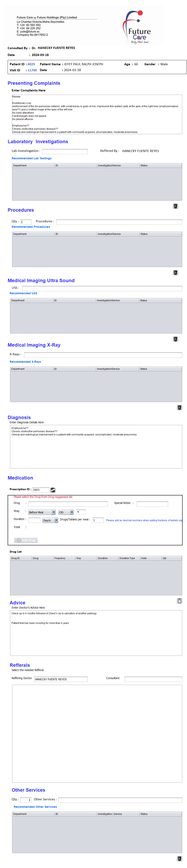Open the Day/s duration type dropdown
This screenshot has height=868, width=187.
(x=50, y=520)
